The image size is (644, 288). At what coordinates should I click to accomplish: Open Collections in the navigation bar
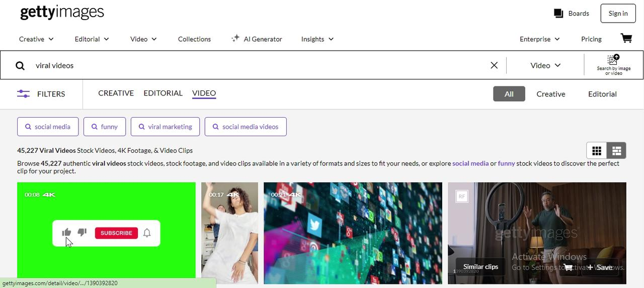(x=194, y=39)
